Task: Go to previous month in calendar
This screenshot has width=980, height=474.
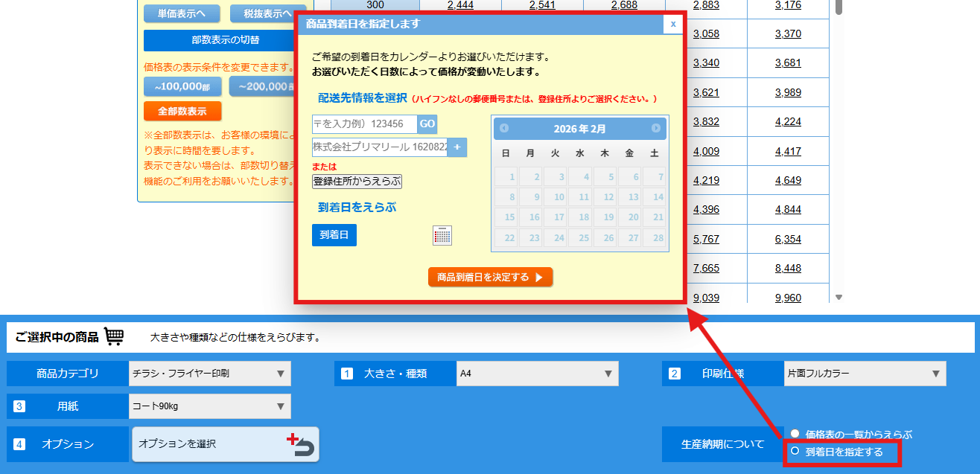Action: (x=504, y=128)
